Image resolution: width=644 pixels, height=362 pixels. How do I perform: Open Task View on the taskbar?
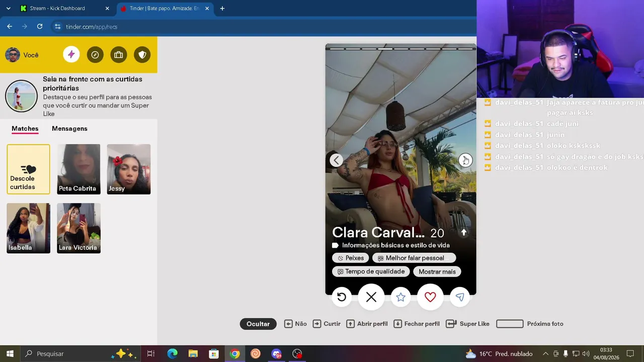[150, 353]
